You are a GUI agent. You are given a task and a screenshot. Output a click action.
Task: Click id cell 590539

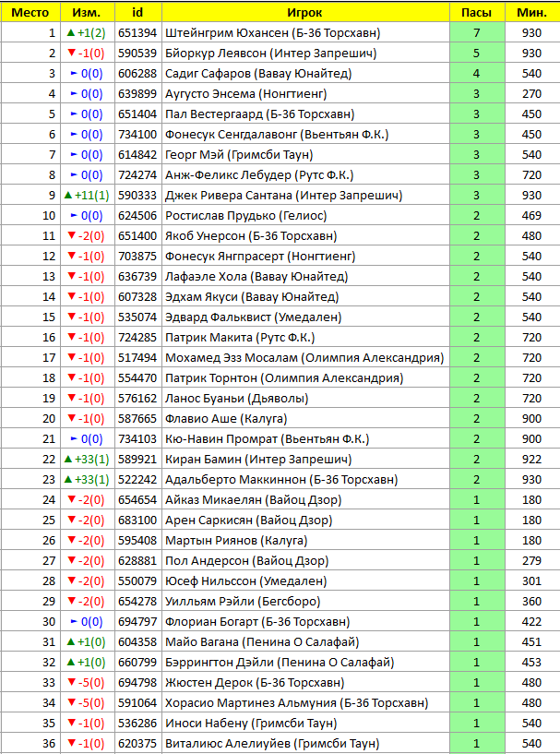tap(138, 53)
